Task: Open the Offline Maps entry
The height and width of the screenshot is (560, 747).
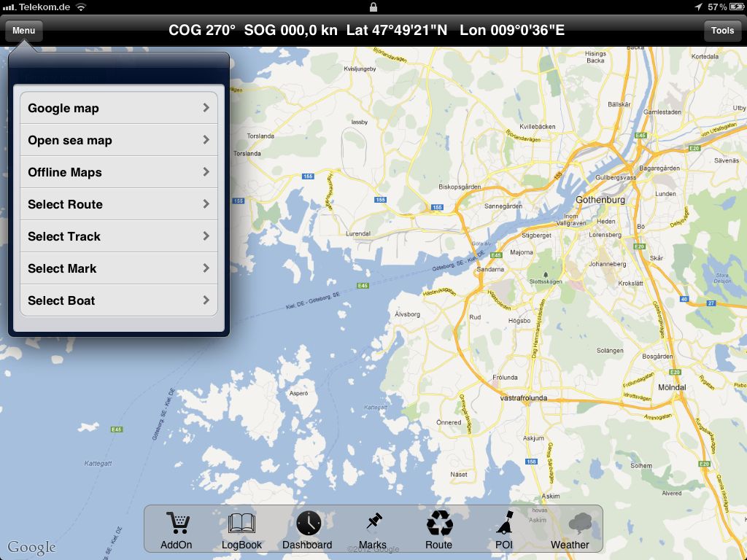Action: [119, 172]
